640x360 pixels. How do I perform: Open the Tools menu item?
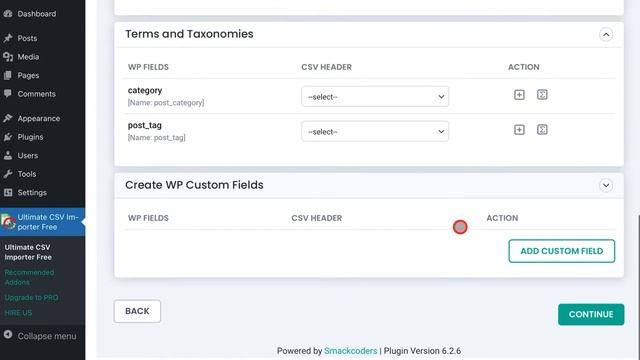point(27,174)
